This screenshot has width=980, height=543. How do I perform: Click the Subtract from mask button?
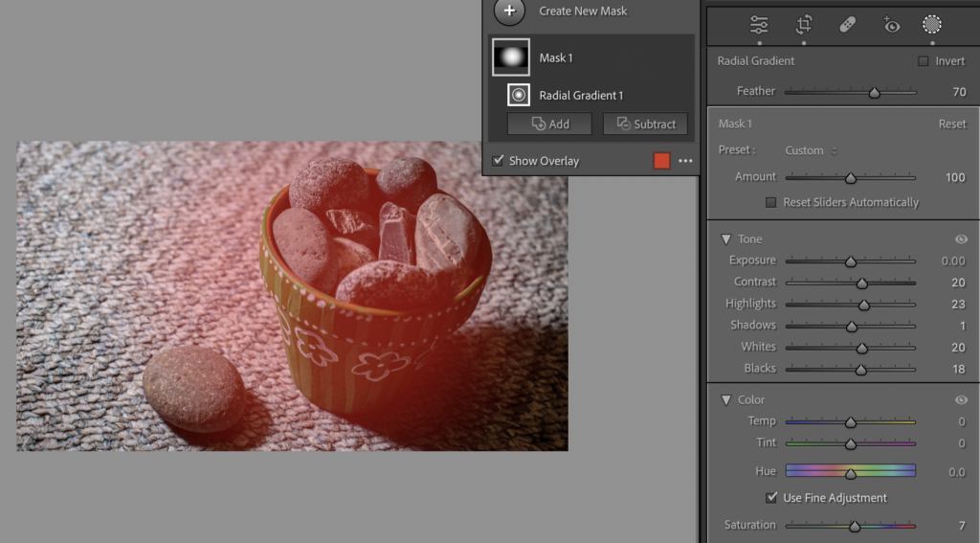point(645,124)
